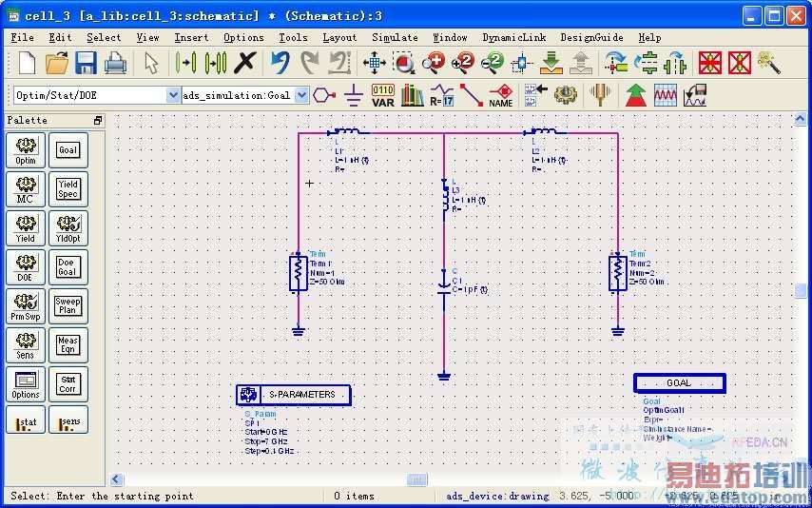Insert a port with the hexagon pin icon
This screenshot has width=812, height=508.
324,95
